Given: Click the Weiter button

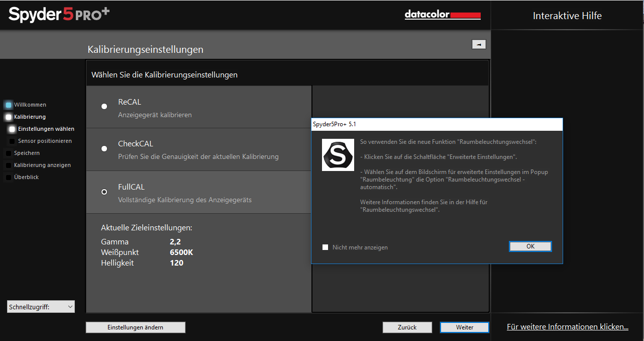Looking at the screenshot, I should tap(465, 327).
